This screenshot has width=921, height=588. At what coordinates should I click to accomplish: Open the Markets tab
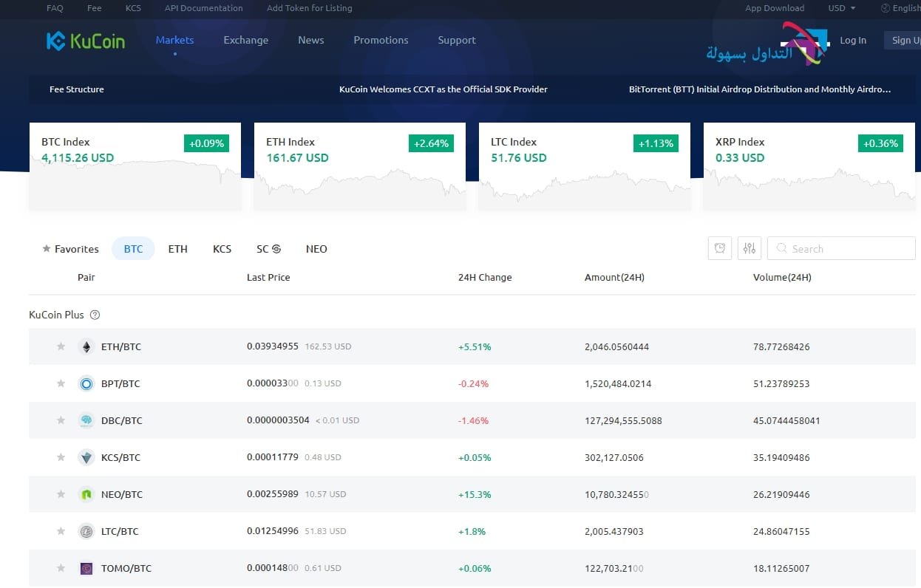pyautogui.click(x=174, y=40)
